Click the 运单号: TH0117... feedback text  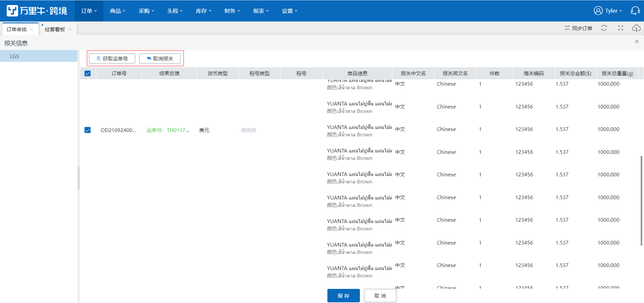click(x=168, y=130)
